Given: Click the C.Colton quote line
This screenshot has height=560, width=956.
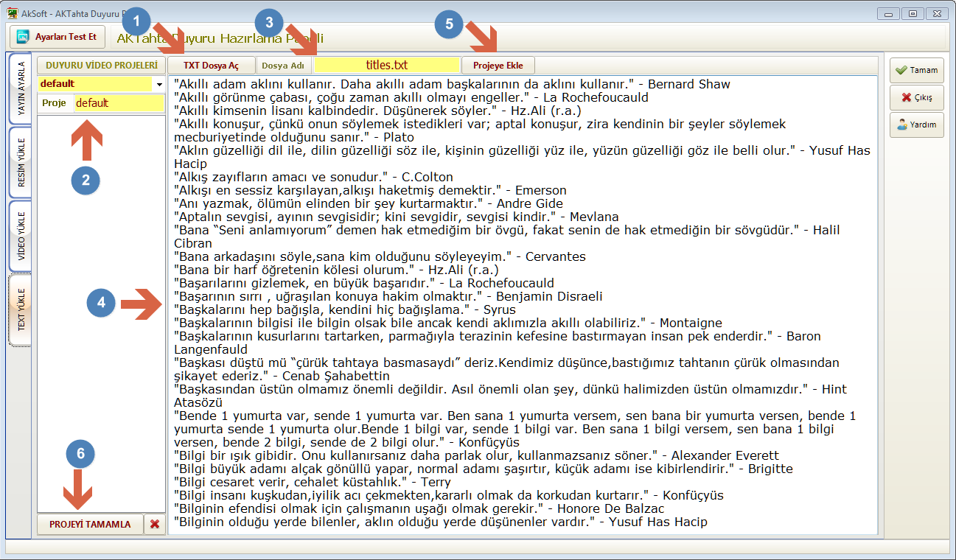Looking at the screenshot, I should (x=313, y=177).
